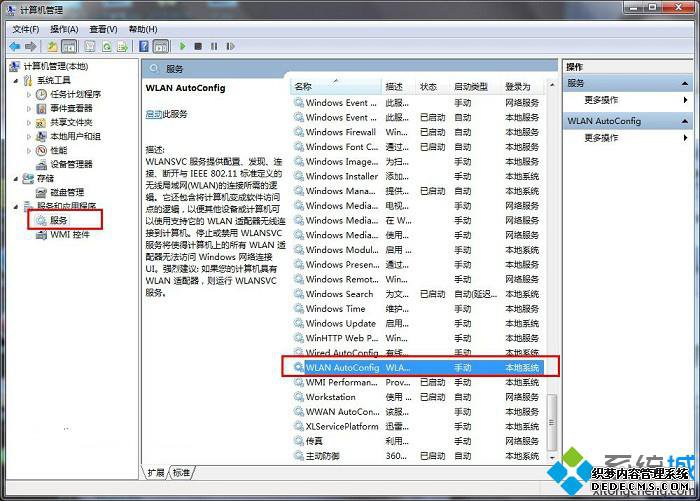
Task: Click the up-one-level folder toolbar icon
Action: [x=53, y=46]
